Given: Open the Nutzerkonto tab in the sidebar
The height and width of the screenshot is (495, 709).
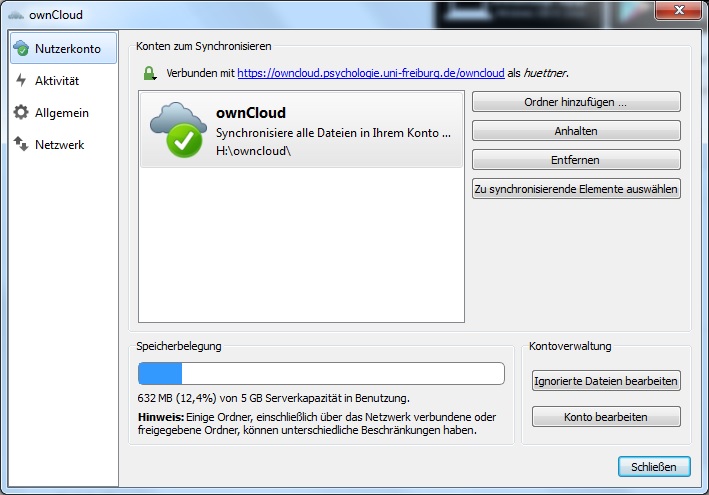Looking at the screenshot, I should click(x=63, y=47).
